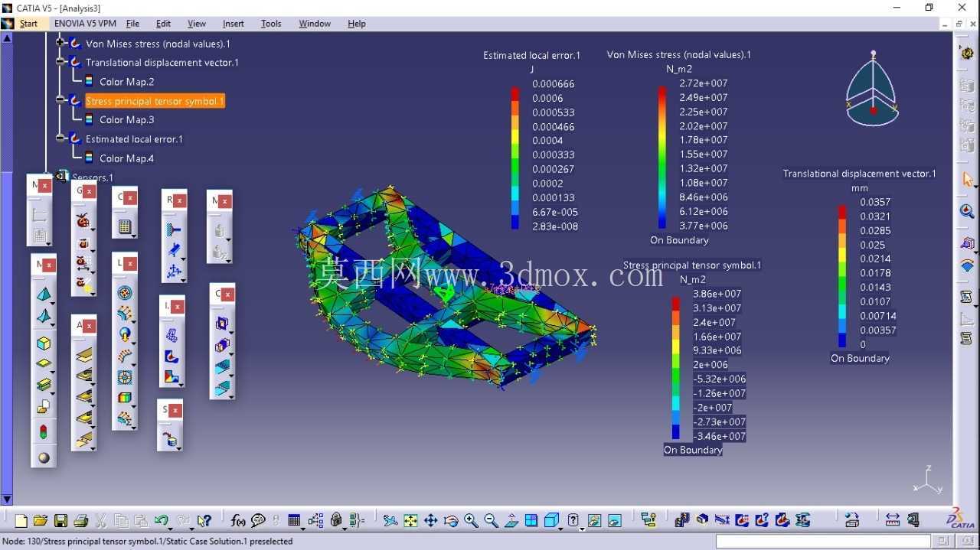Viewport: 980px width, 550px height.
Task: Expand the Von Mises stress node
Action: [60, 43]
